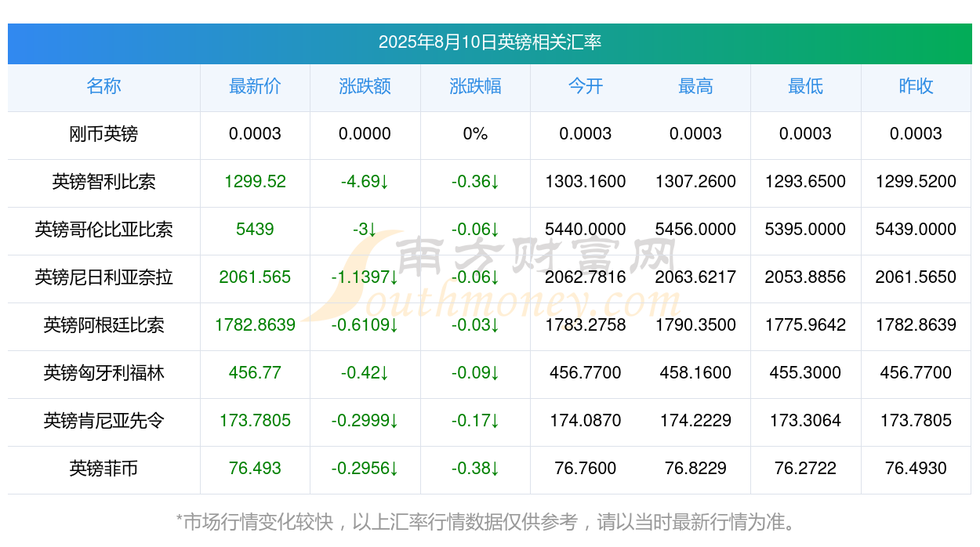Viewport: 980px width, 547px height.
Task: Click the change value -0.2956↓
Action: [365, 469]
